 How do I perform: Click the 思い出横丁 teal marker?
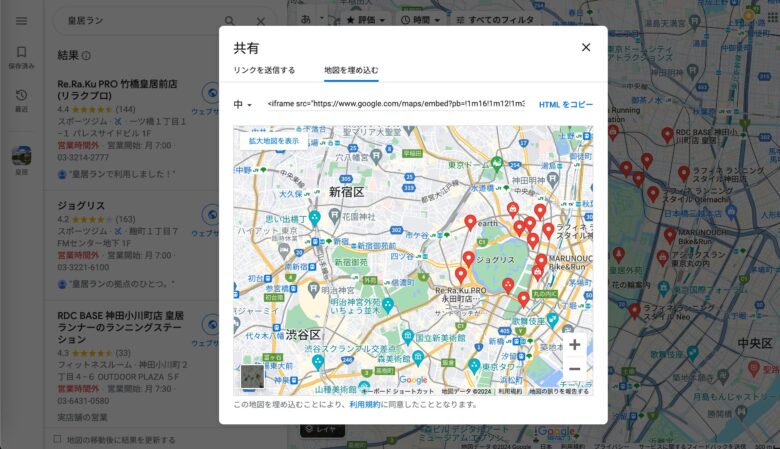(314, 218)
